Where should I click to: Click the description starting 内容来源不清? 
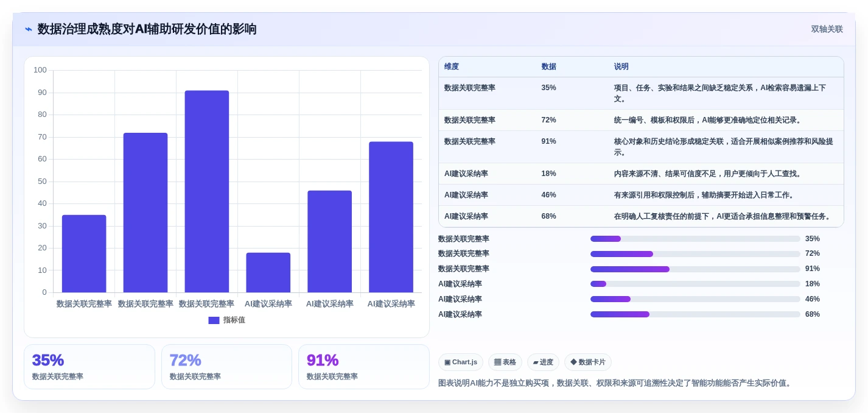709,174
